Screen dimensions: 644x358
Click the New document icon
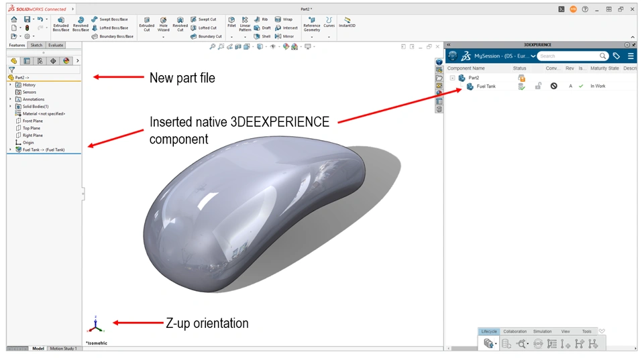tap(14, 28)
